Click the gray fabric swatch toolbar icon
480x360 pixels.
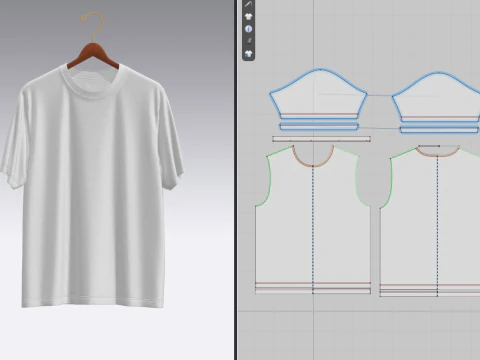[248, 41]
